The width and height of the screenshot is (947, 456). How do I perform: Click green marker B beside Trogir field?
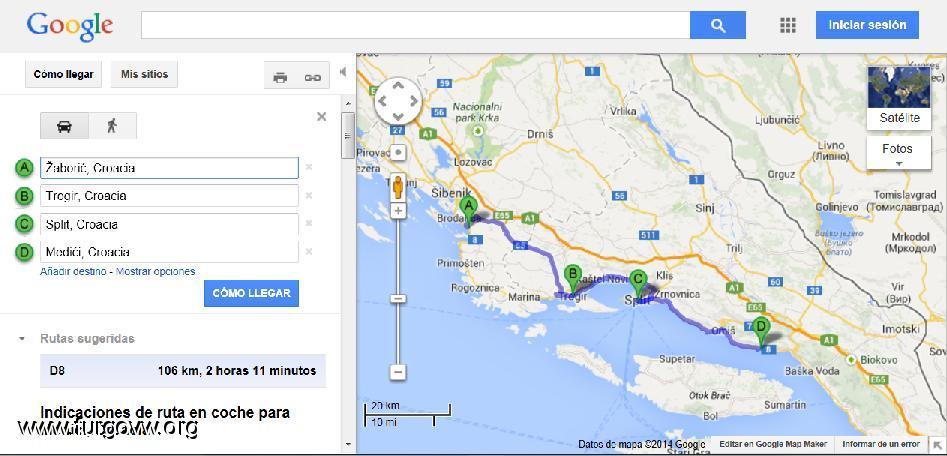point(24,196)
